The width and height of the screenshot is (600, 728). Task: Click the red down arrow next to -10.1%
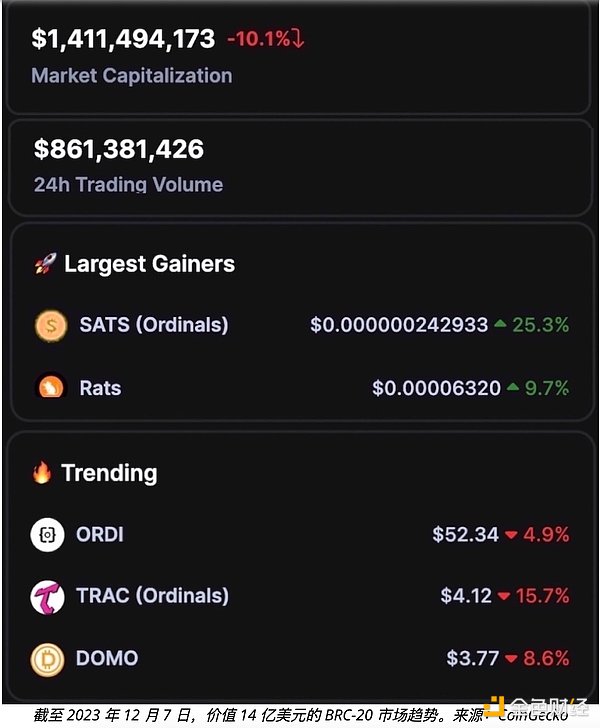point(298,39)
